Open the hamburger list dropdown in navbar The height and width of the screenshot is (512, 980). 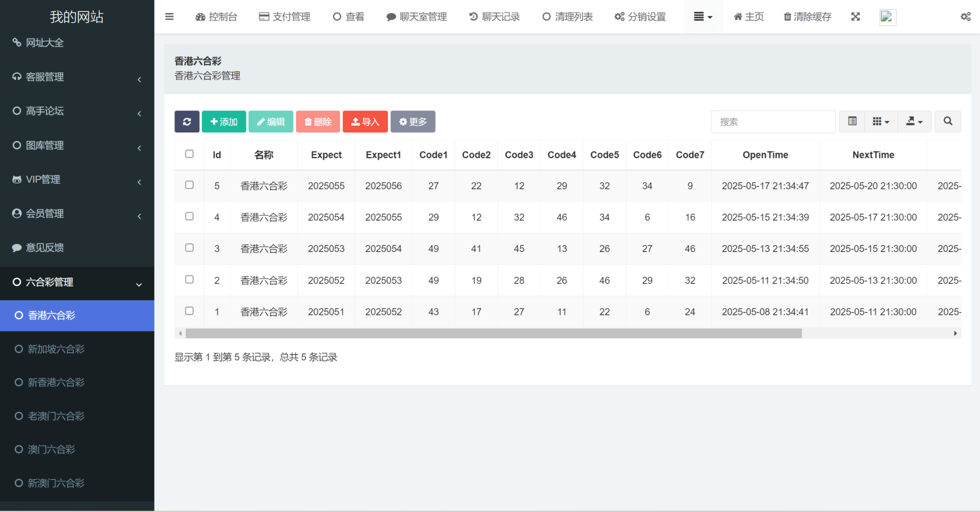703,16
